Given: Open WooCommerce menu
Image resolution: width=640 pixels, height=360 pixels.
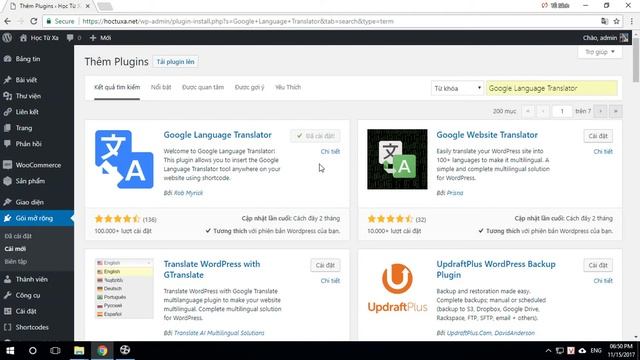Looking at the screenshot, I should [37, 165].
